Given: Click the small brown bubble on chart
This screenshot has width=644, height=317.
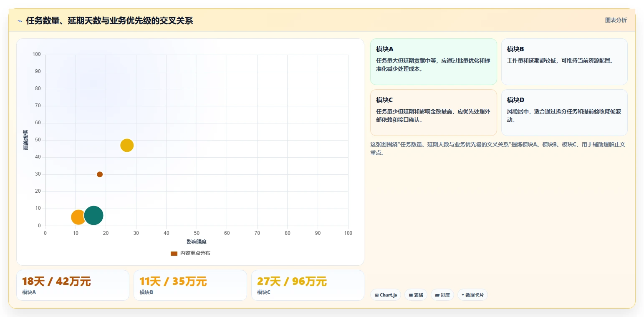Looking at the screenshot, I should click(100, 174).
